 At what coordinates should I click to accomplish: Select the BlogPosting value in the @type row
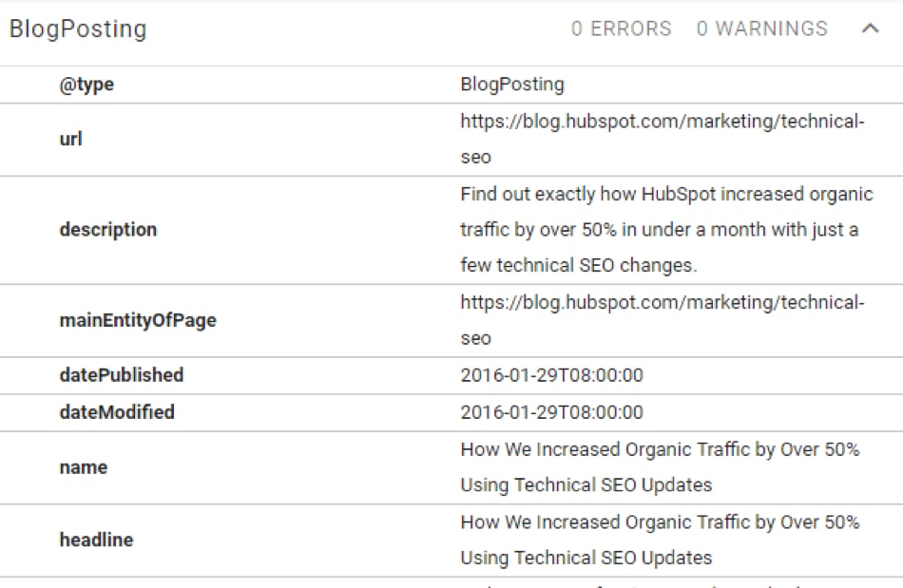click(512, 84)
